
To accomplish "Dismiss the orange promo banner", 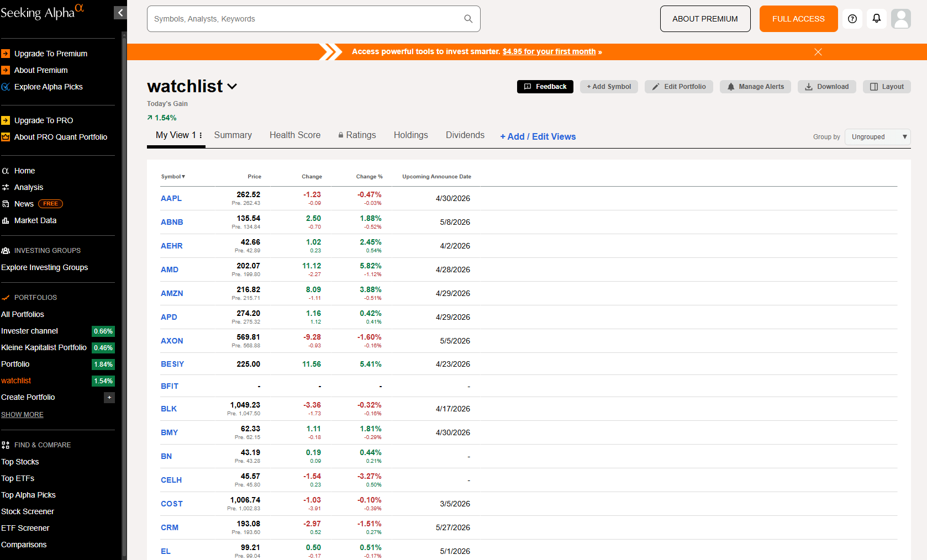I will click(818, 52).
